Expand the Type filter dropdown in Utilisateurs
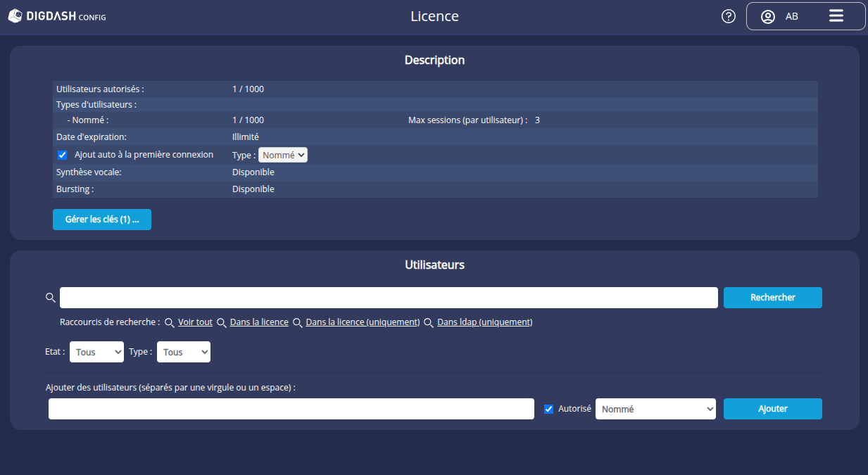The image size is (868, 475). coord(183,352)
